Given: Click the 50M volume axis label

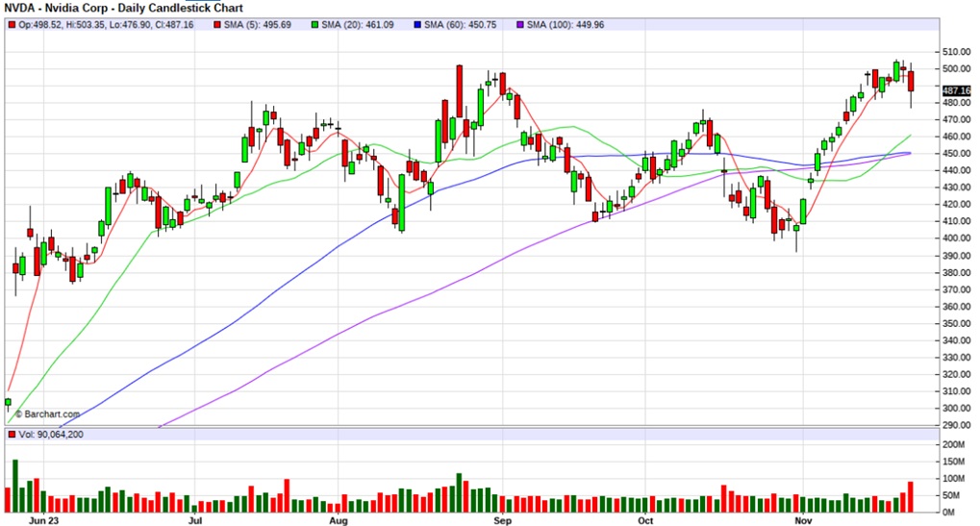Looking at the screenshot, I should (x=951, y=495).
